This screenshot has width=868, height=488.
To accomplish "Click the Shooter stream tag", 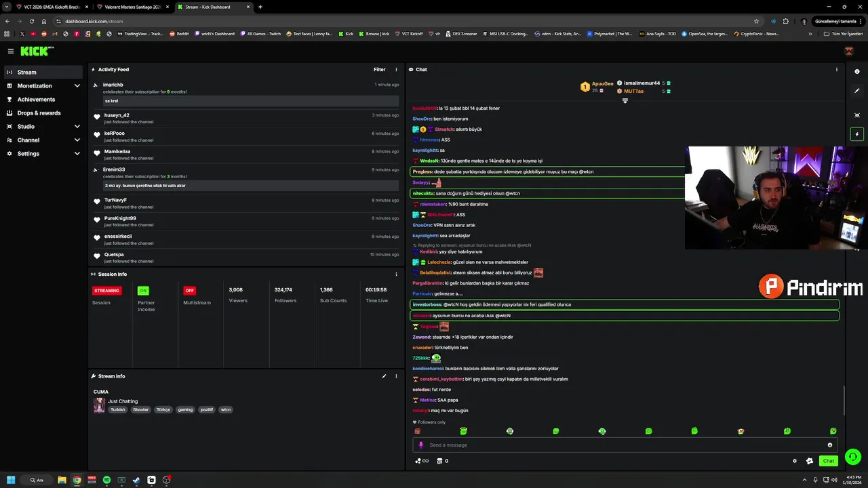I will click(x=140, y=409).
